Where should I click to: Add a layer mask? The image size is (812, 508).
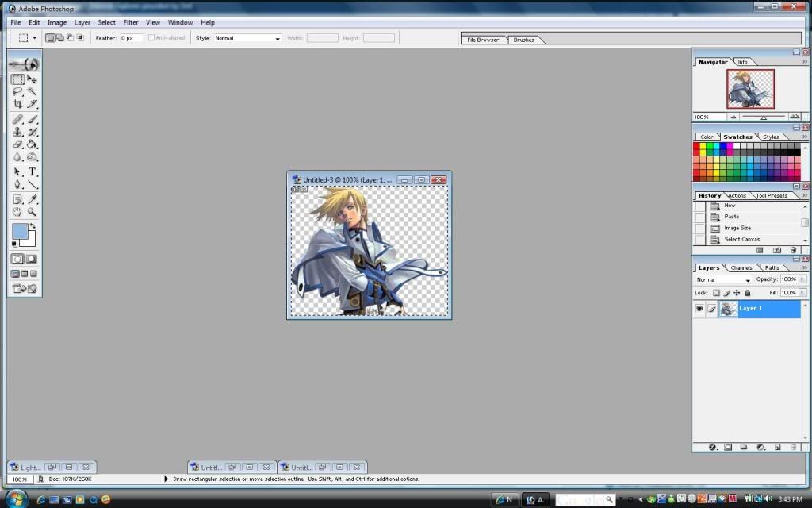[728, 447]
